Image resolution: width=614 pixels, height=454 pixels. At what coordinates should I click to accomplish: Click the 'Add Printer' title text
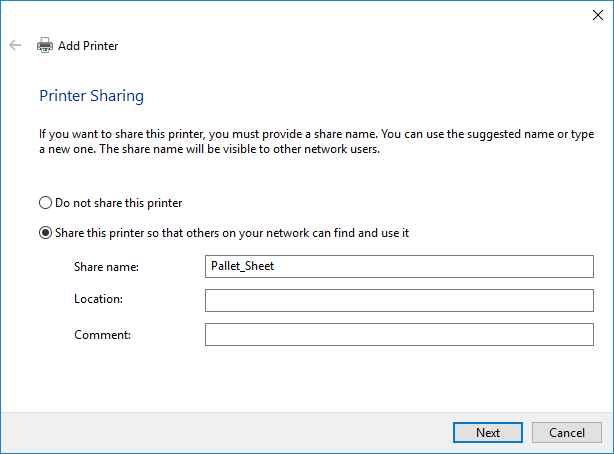point(88,45)
